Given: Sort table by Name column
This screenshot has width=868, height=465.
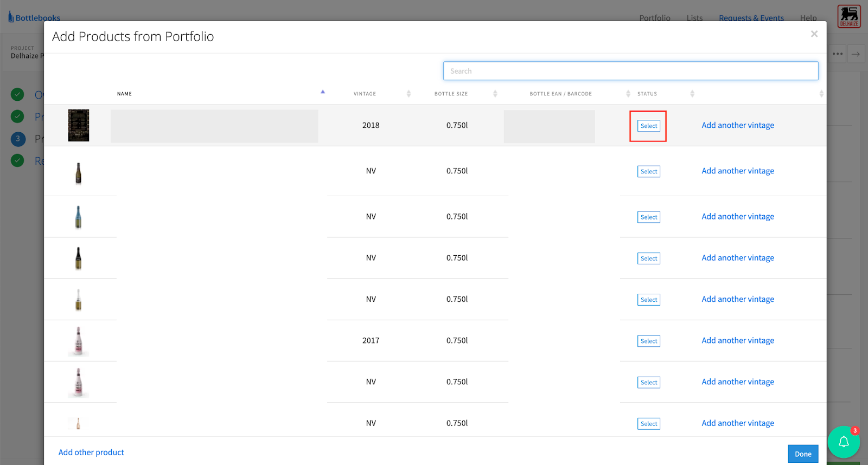Looking at the screenshot, I should point(124,94).
